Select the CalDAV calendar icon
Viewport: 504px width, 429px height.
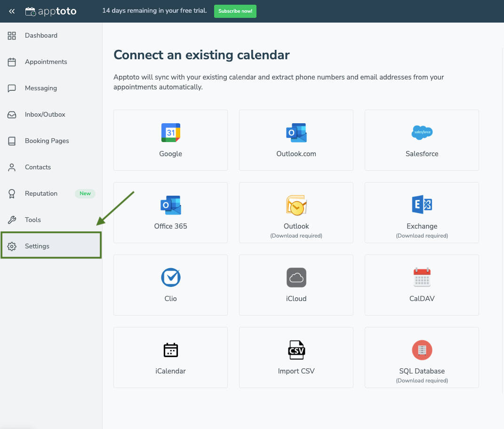point(422,278)
